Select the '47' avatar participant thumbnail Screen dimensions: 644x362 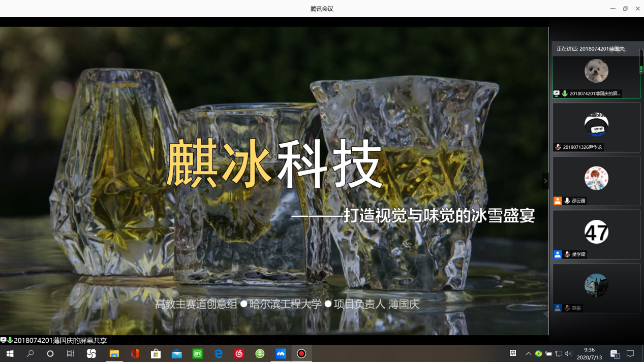tap(596, 232)
